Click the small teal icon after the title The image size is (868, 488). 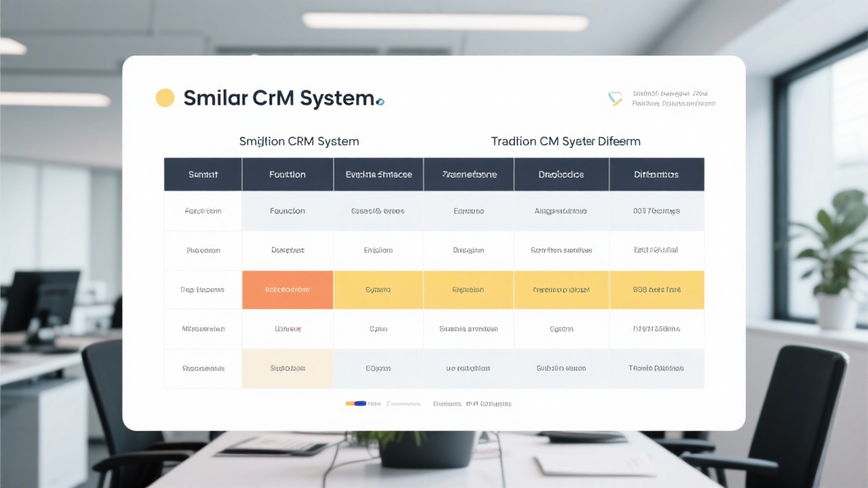point(380,102)
